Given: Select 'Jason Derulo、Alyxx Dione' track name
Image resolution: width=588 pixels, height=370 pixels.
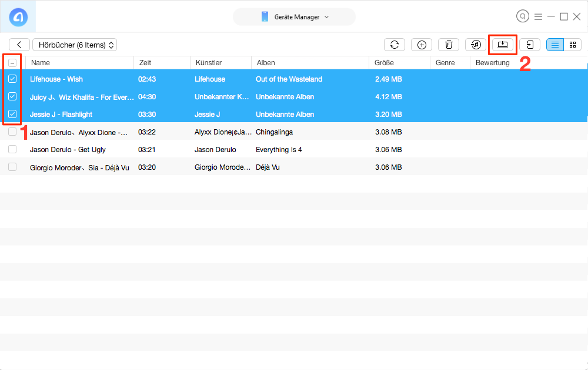Looking at the screenshot, I should coord(79,133).
